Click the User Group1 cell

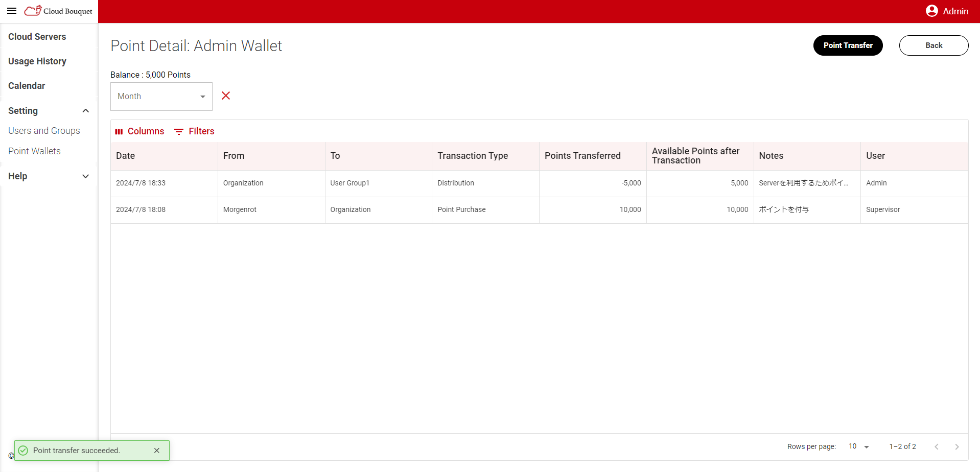point(379,183)
